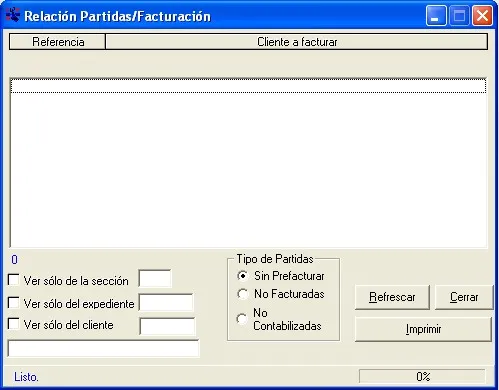Click the Referencia column header
Image resolution: width=499 pixels, height=390 pixels.
coord(57,42)
